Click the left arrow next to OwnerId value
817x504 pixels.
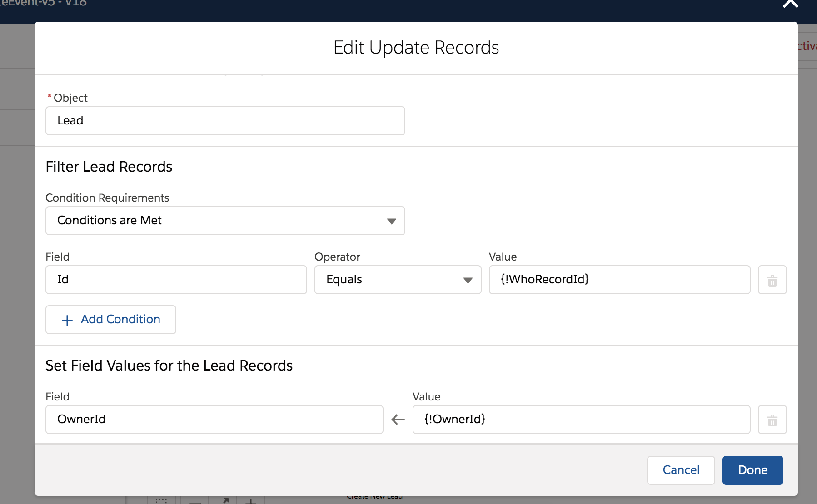pyautogui.click(x=398, y=420)
